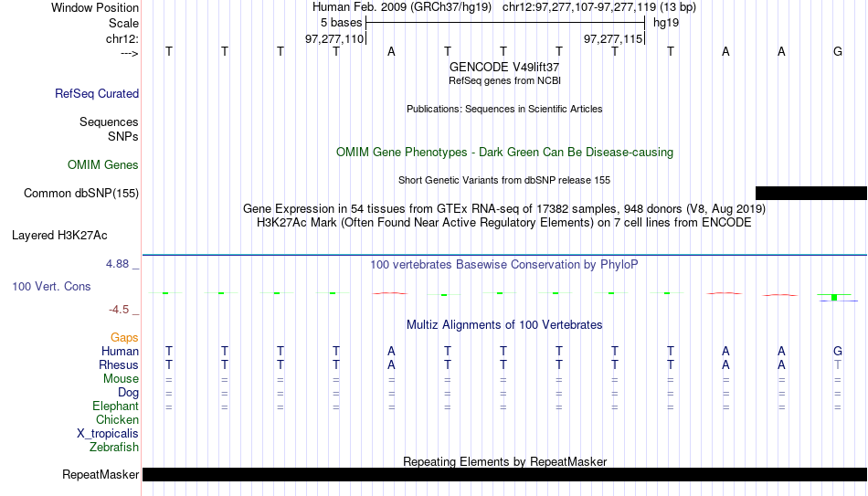Viewport: 868px width, 496px height.
Task: Click the Gaps row label
Action: (x=124, y=338)
